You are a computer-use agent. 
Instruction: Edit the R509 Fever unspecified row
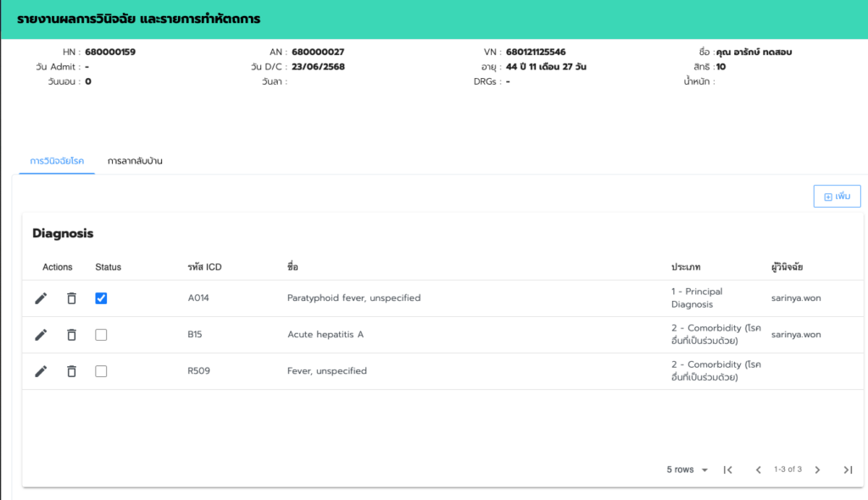(41, 371)
